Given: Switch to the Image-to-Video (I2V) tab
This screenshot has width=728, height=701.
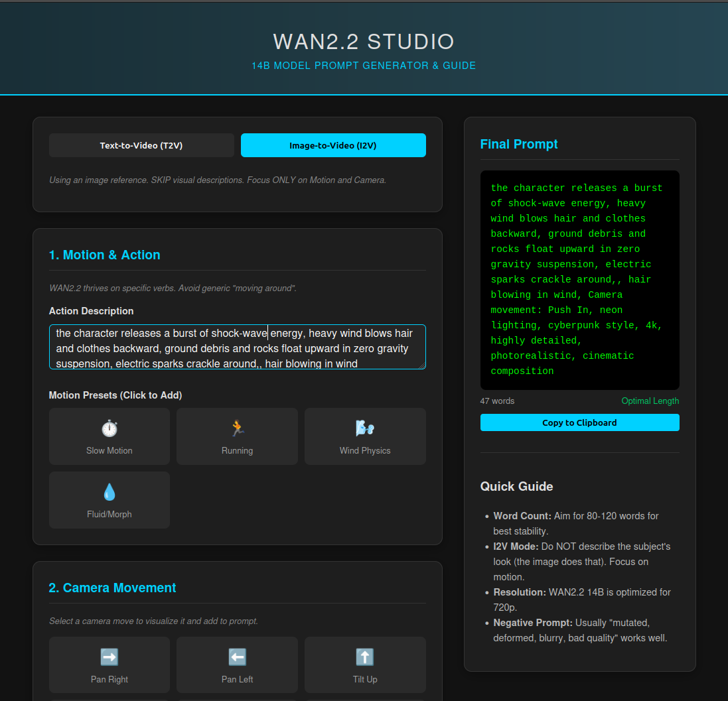Looking at the screenshot, I should (x=333, y=145).
